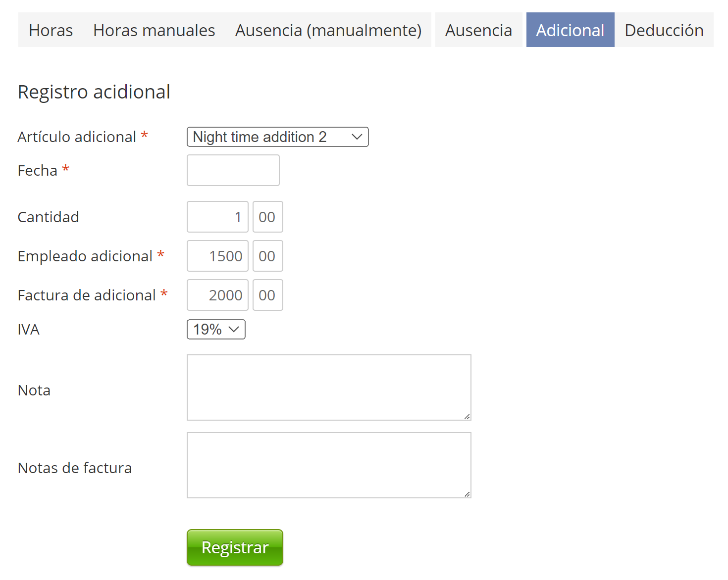Click Empleado adicional decimals field
Image resolution: width=728 pixels, height=580 pixels.
[x=267, y=256]
